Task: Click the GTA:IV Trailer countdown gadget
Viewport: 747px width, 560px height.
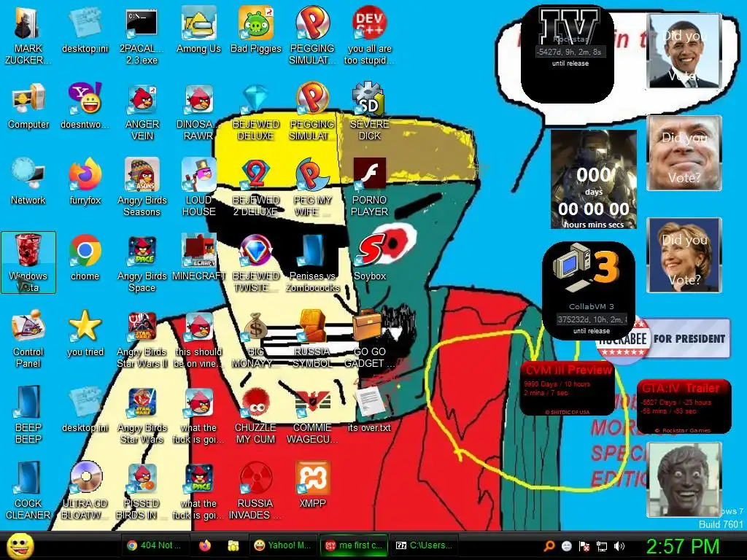Action: click(684, 406)
